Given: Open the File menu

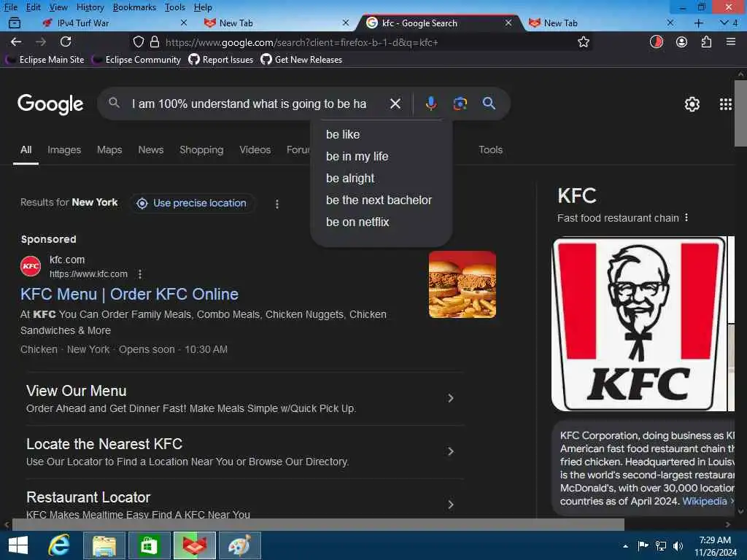Looking at the screenshot, I should click(x=10, y=7).
